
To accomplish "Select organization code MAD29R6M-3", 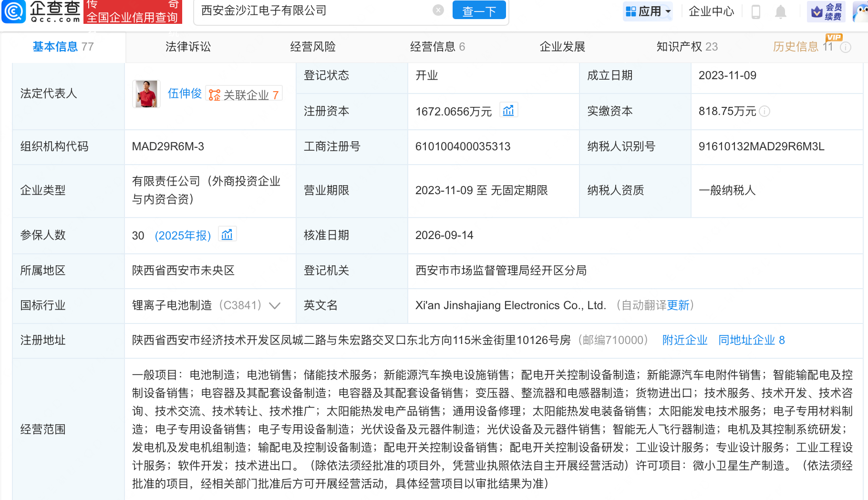I will click(x=168, y=146).
